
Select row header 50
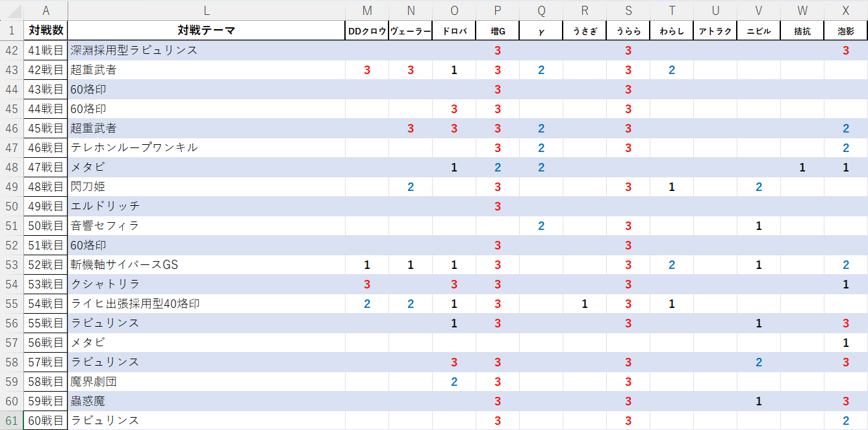click(x=12, y=206)
